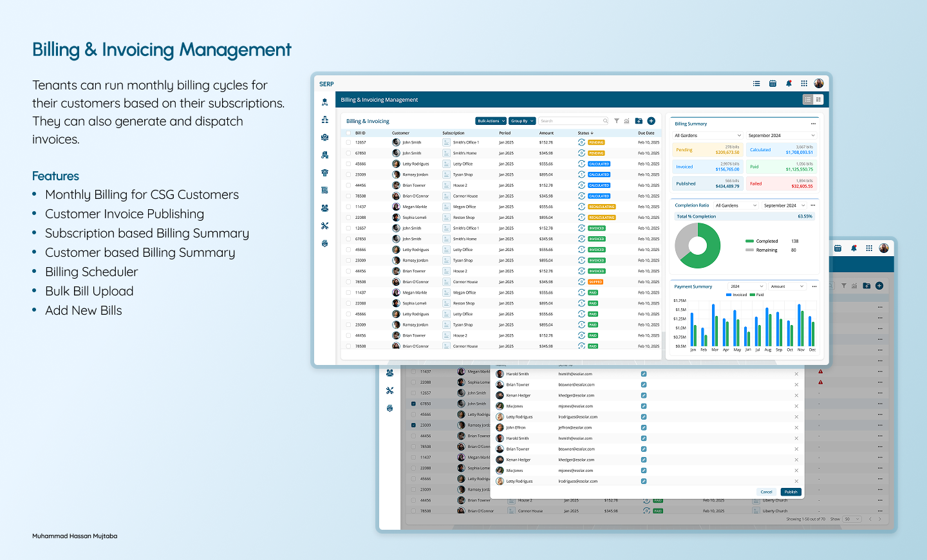Screen dimensions: 927x560
Task: Open the calendar icon in the top bar
Action: [772, 83]
